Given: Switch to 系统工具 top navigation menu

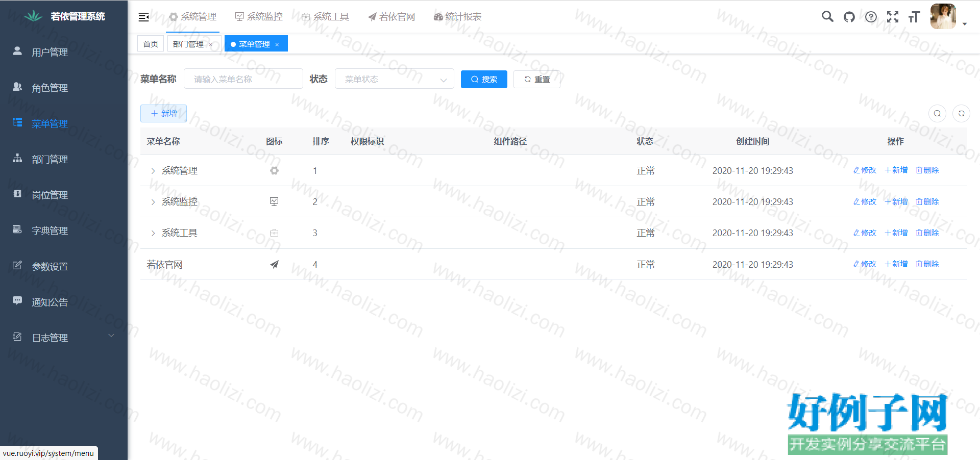Looking at the screenshot, I should tap(325, 17).
